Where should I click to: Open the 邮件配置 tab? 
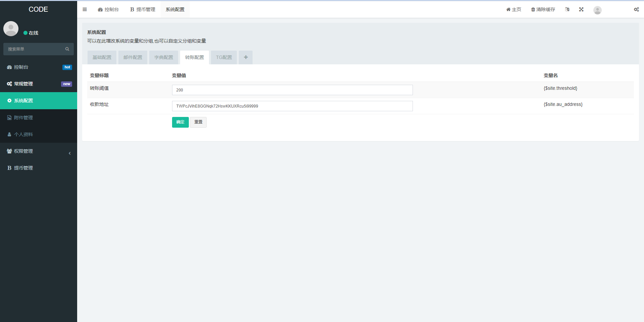coord(133,57)
